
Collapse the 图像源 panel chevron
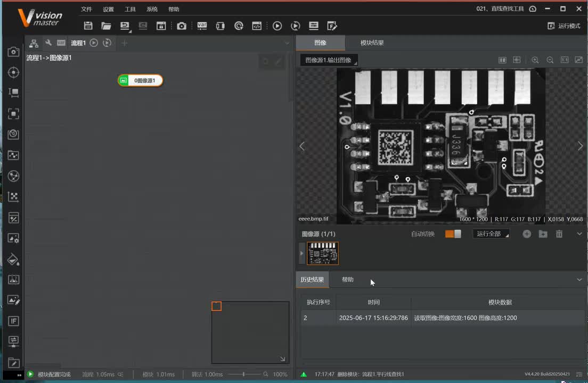(x=579, y=234)
